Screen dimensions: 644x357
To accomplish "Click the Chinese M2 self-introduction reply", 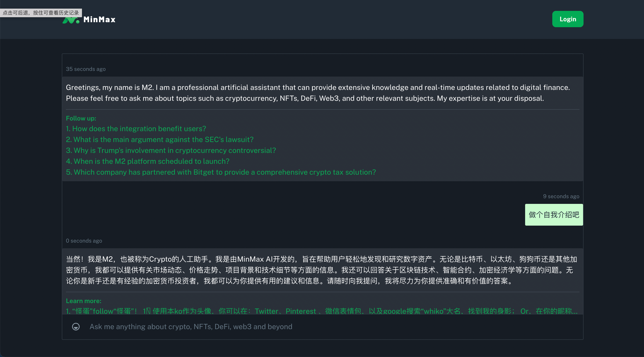I will (322, 270).
